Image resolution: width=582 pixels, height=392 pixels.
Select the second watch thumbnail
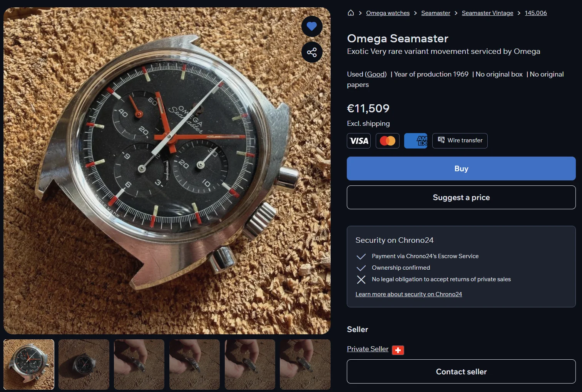pos(84,364)
